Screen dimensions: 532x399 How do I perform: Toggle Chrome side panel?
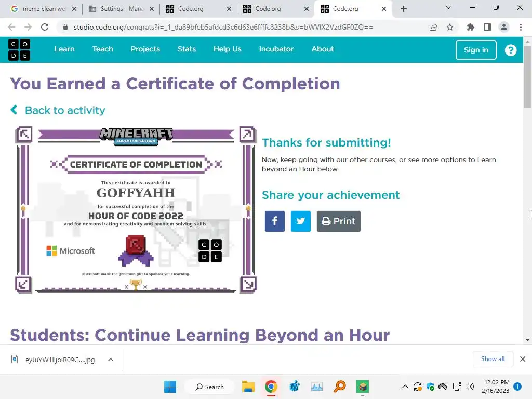tap(487, 27)
